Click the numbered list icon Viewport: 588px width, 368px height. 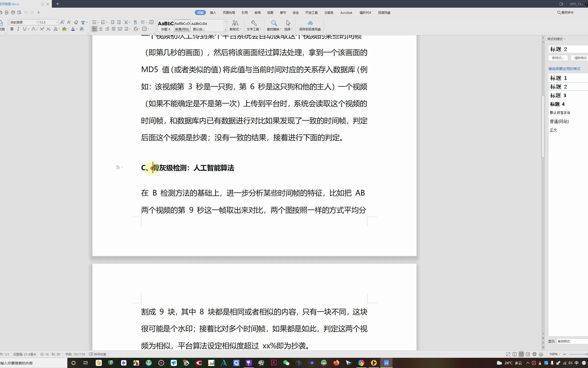click(103, 22)
